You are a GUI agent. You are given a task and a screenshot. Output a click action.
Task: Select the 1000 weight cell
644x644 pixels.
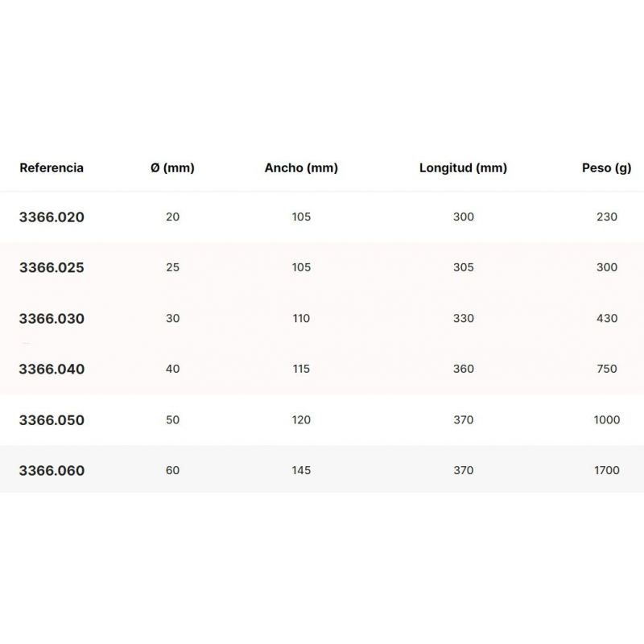click(x=607, y=419)
